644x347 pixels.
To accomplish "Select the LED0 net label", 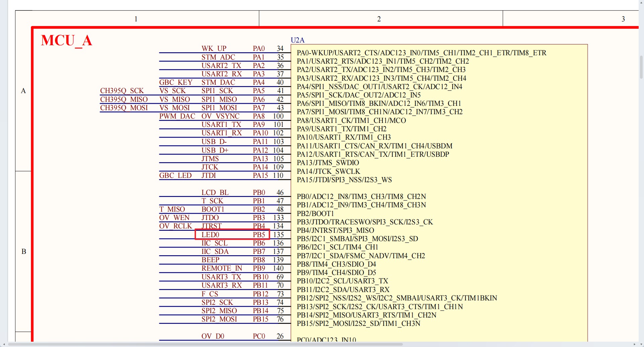I will (x=210, y=235).
